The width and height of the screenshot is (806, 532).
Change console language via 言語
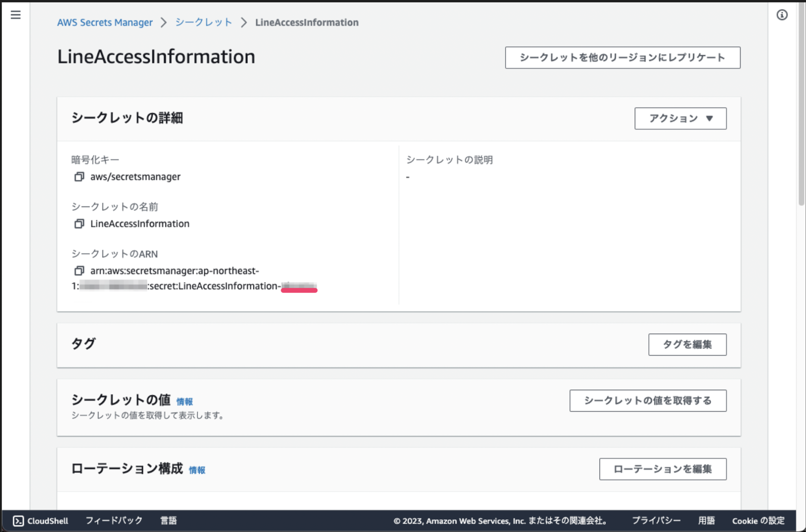pos(168,521)
